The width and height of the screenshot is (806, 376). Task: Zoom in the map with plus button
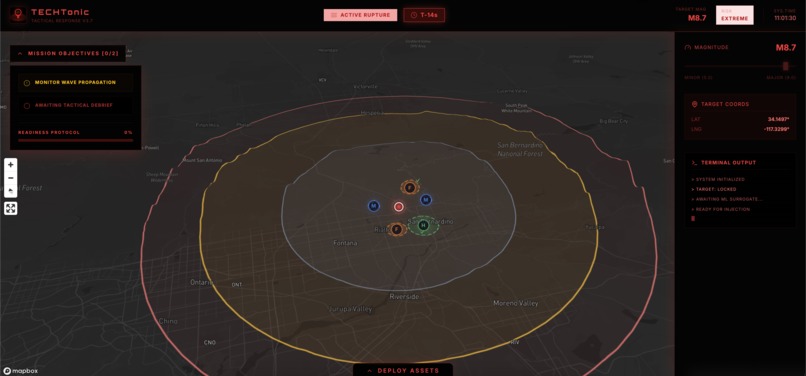11,165
